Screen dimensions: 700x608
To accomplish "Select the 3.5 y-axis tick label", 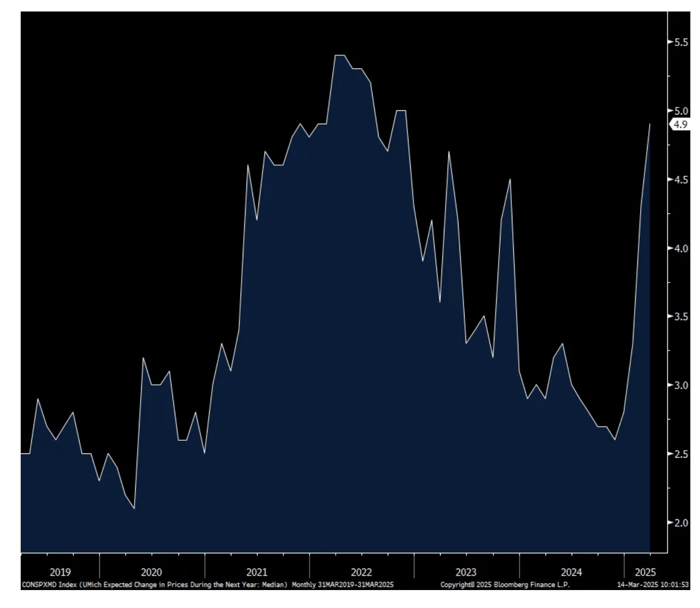I will click(x=681, y=316).
